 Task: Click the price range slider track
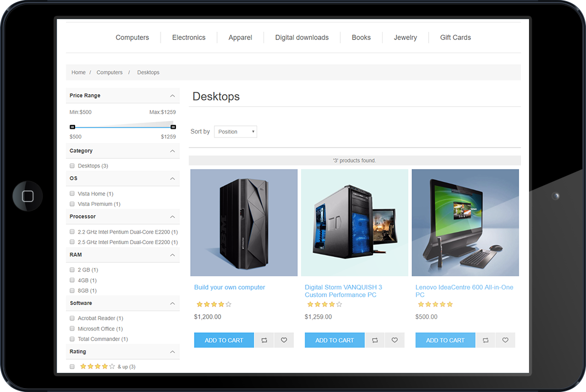point(123,128)
